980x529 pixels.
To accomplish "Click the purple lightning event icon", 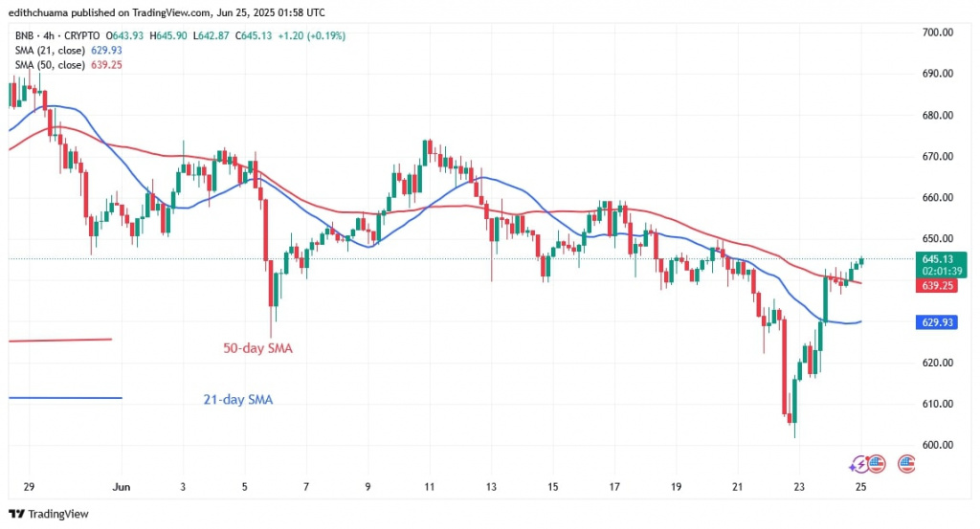I will [858, 464].
